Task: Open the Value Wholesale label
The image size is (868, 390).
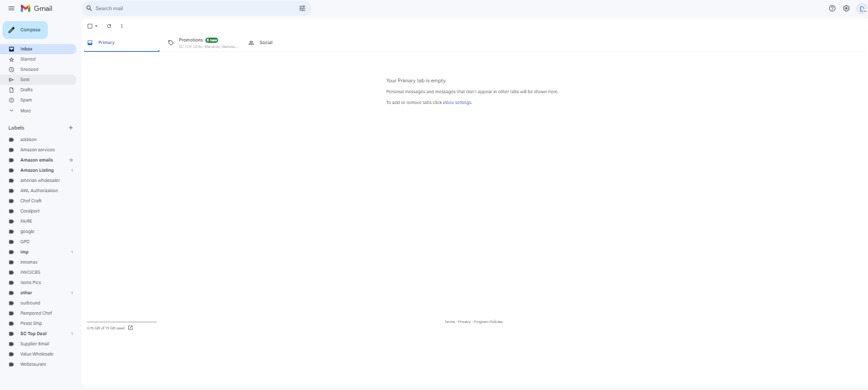Action: 38,354
